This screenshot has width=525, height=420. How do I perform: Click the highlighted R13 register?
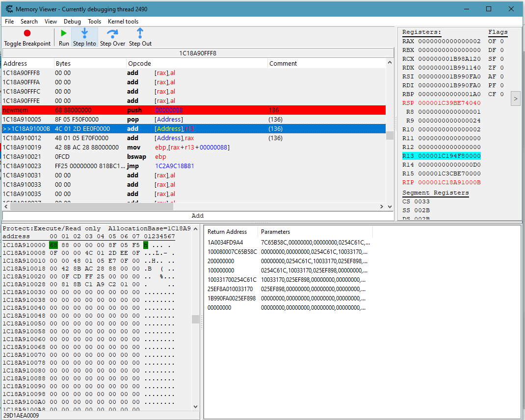tap(441, 156)
